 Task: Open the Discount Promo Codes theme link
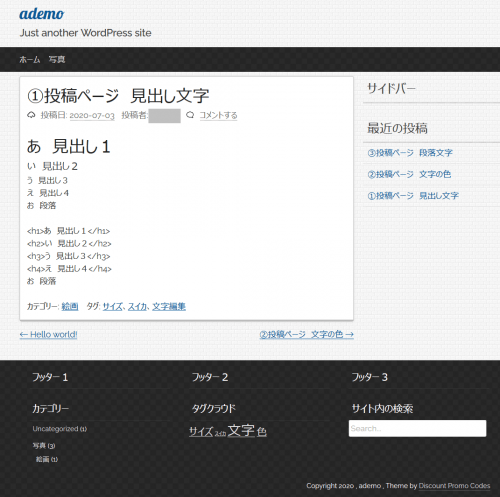454,486
